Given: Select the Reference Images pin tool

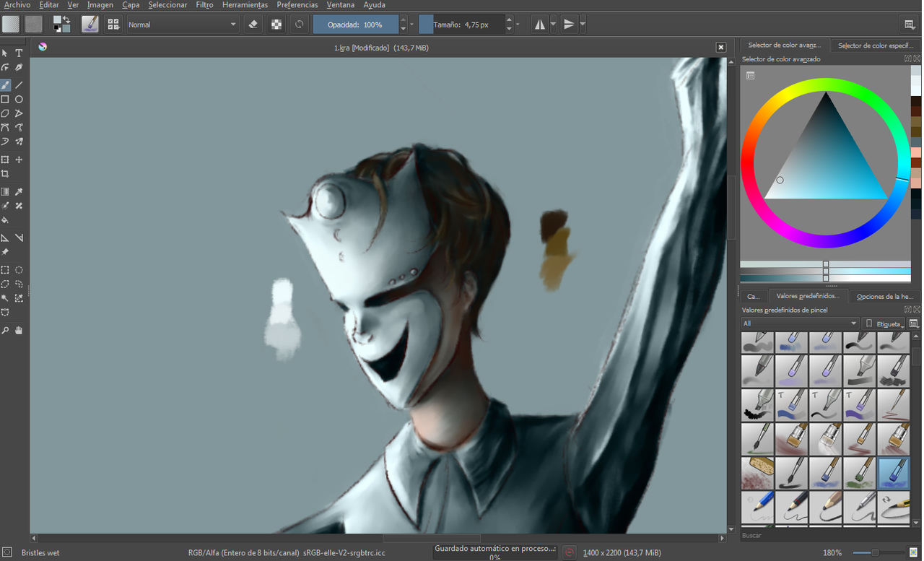Looking at the screenshot, I should point(5,252).
